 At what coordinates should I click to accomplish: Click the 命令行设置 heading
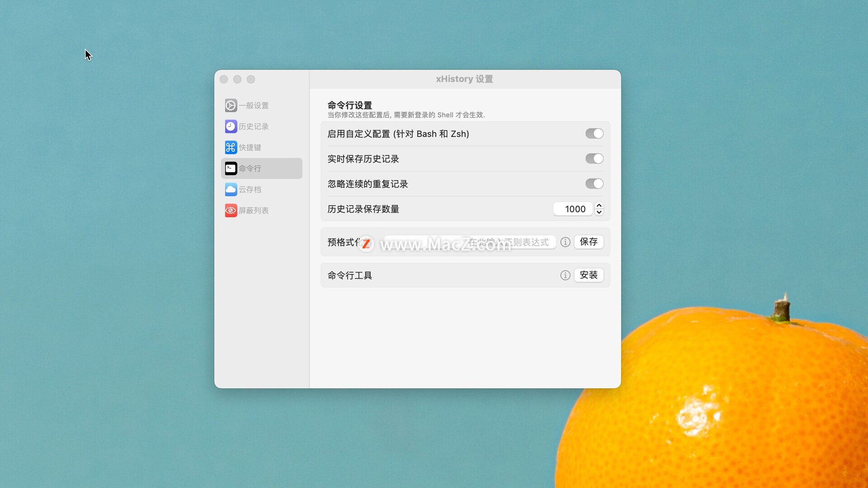350,105
